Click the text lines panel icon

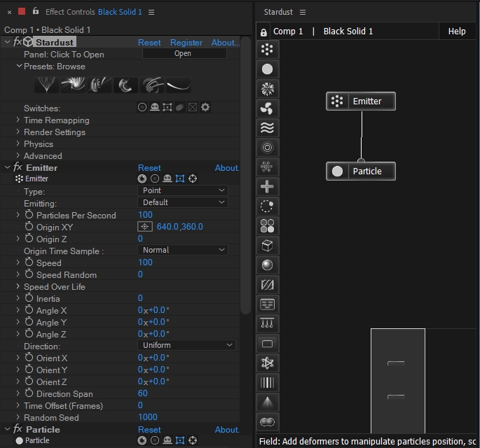tap(267, 304)
